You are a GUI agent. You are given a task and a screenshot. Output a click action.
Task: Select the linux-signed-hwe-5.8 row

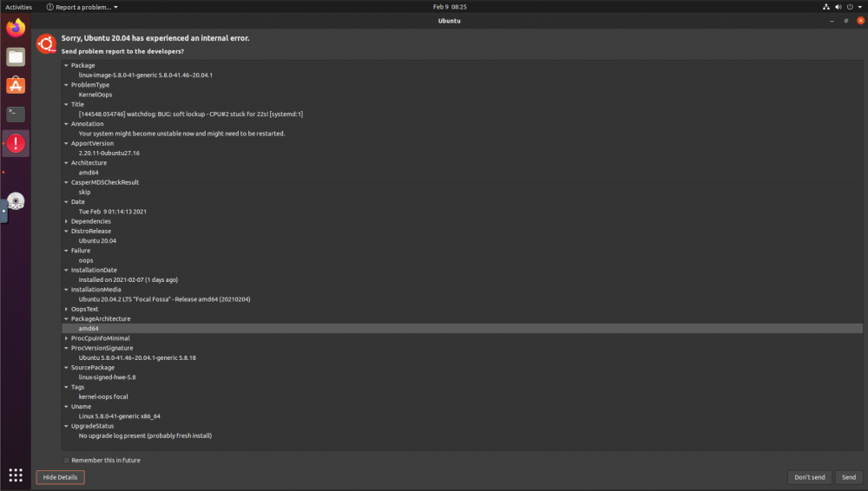coord(463,377)
